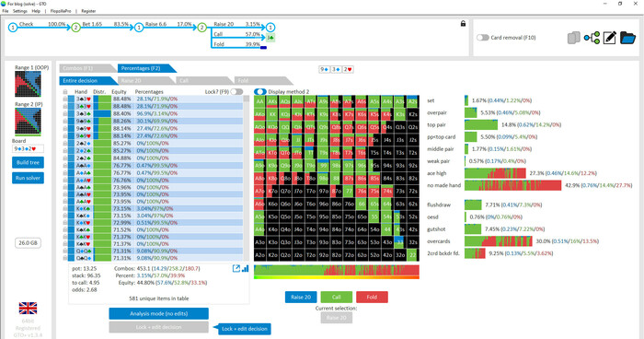Screen dimensions: 644x339
Task: Click the 96.9%/3.14%/0% percentages cell
Action: 157,113
